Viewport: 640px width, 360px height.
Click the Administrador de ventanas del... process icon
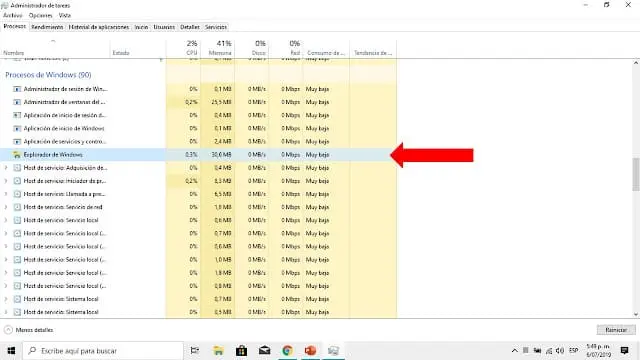click(17, 102)
